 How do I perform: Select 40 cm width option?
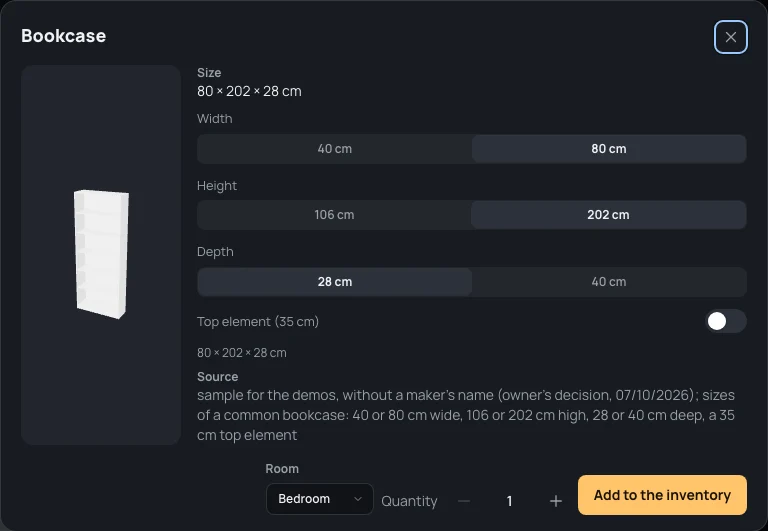pos(335,149)
